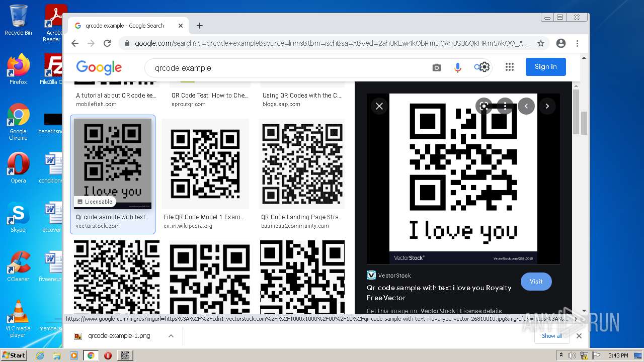Open 'Using QR Codes with the C...' result
644x362 pixels.
pyautogui.click(x=302, y=95)
